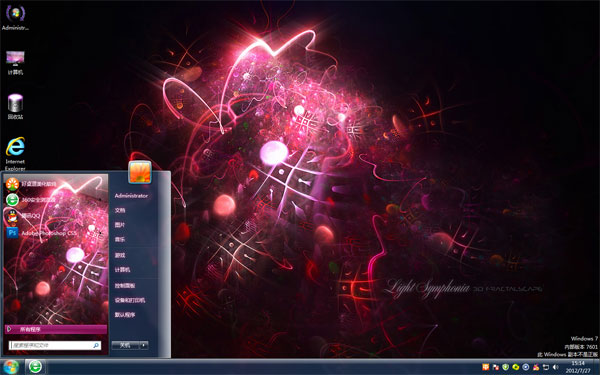The height and width of the screenshot is (375, 600).
Task: Launch Adobe Photoshop CS5 from Start menu
Action: tap(42, 233)
